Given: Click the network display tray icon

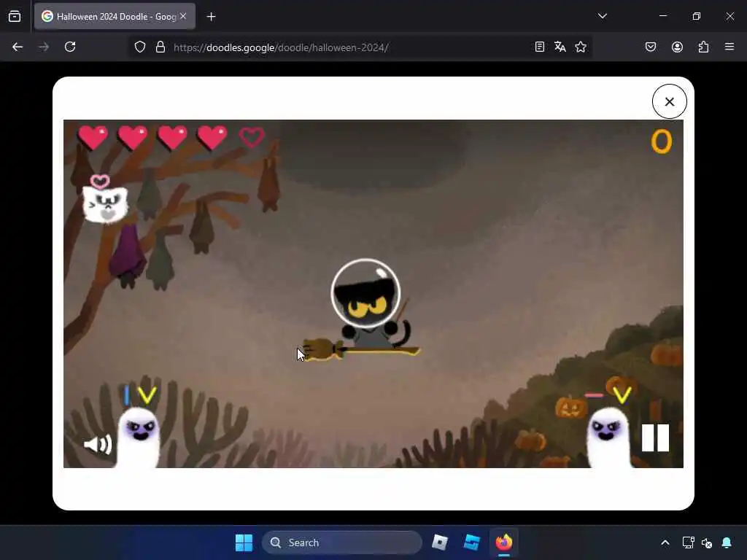Looking at the screenshot, I should pyautogui.click(x=688, y=542).
